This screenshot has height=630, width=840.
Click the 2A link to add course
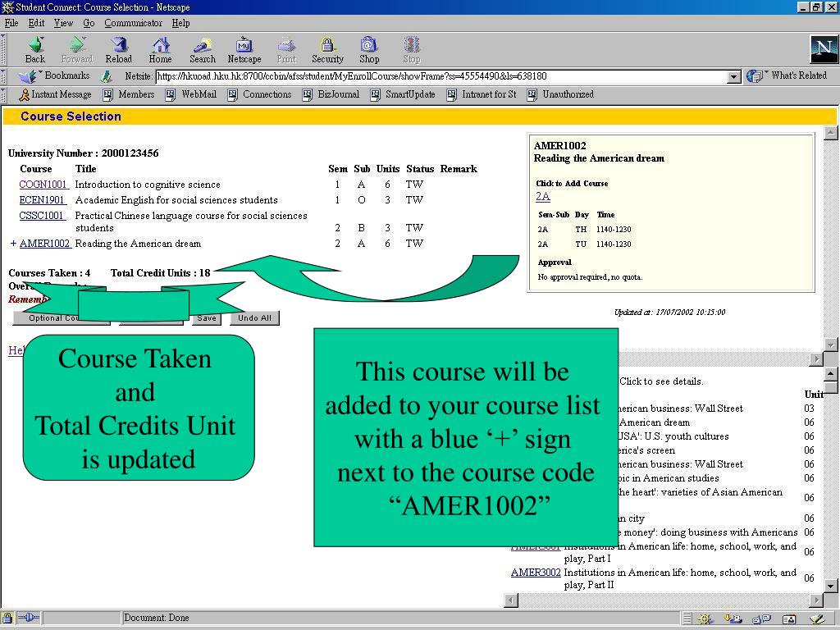coord(543,196)
